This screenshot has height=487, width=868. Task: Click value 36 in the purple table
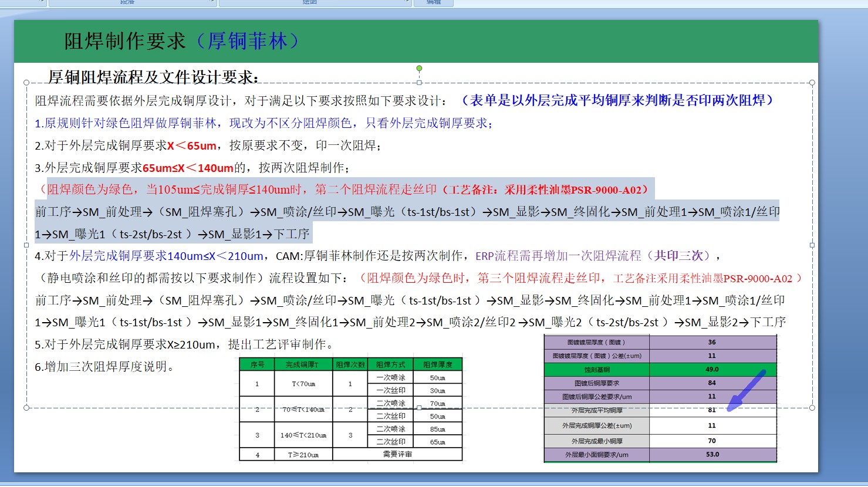tap(712, 342)
